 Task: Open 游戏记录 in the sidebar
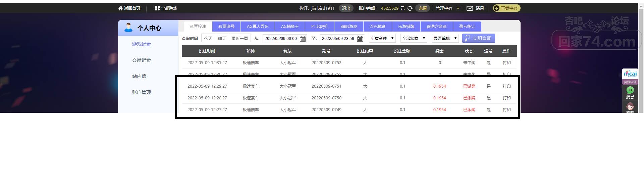click(x=142, y=44)
